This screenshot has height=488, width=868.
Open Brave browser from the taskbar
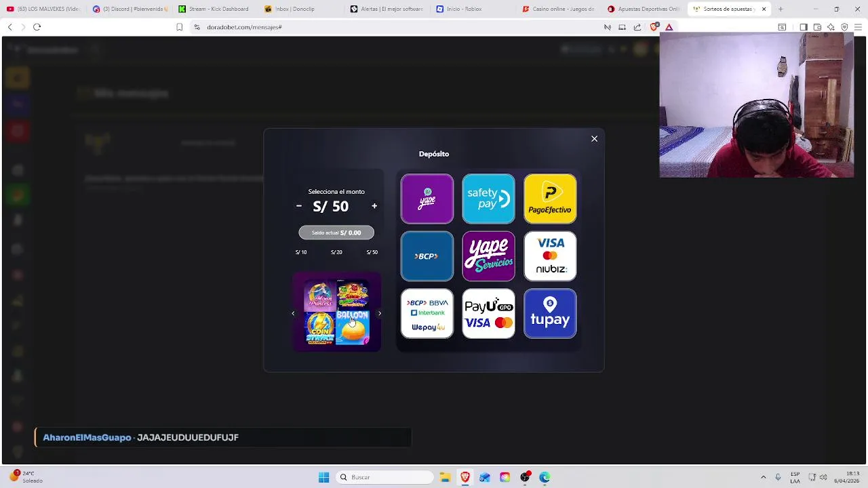(x=465, y=477)
